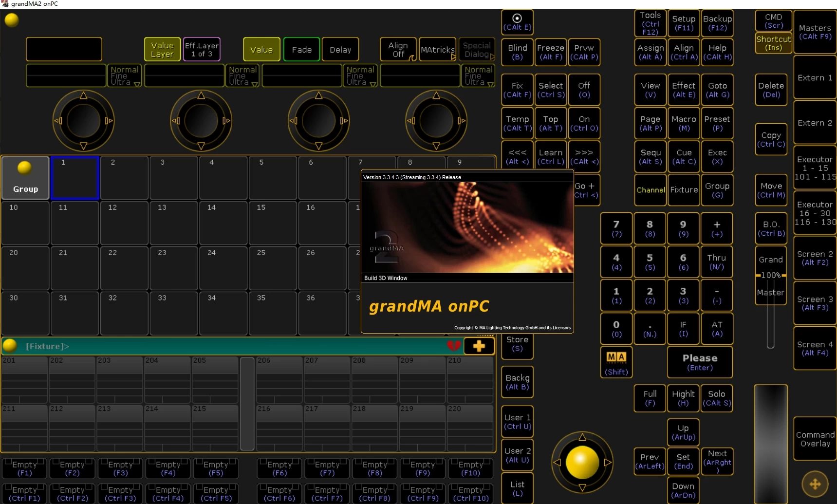
Task: Toggle Channel selection key
Action: pyautogui.click(x=650, y=190)
